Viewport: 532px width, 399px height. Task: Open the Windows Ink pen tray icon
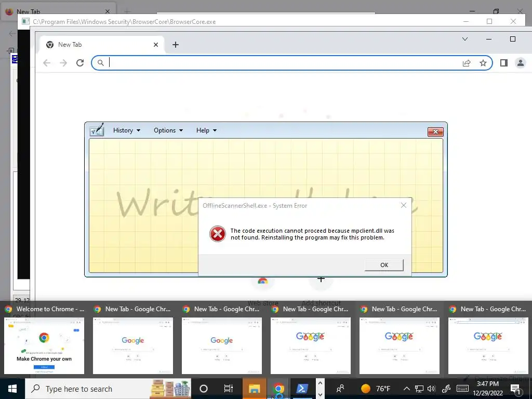pyautogui.click(x=446, y=389)
